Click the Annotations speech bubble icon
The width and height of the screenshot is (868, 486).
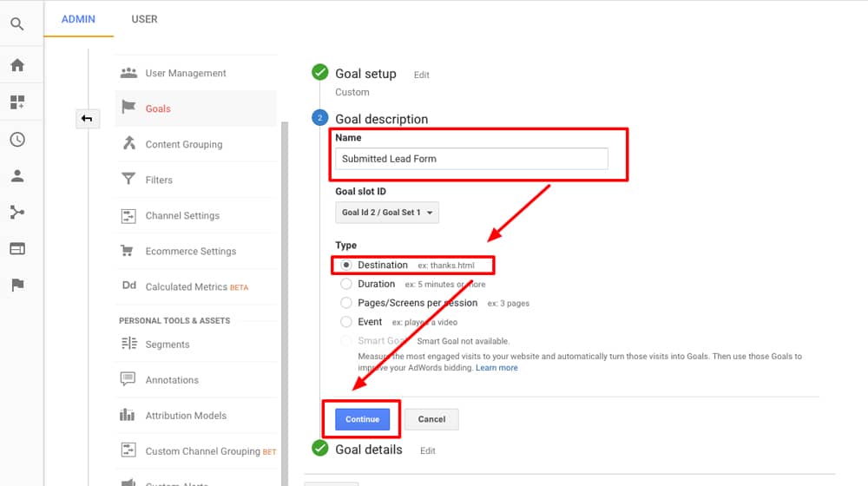pos(128,379)
